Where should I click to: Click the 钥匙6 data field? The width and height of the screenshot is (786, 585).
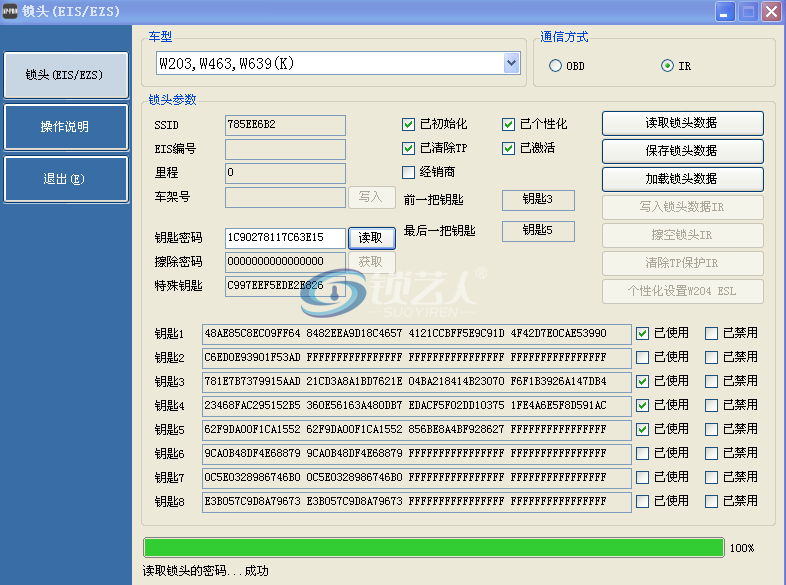coord(417,454)
